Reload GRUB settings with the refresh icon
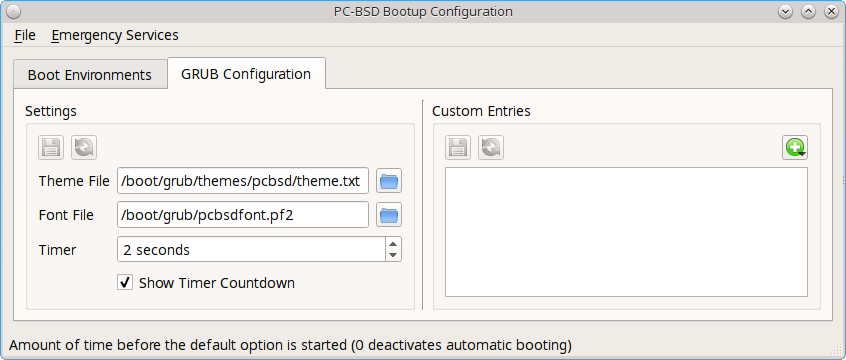This screenshot has width=846, height=360. point(84,147)
